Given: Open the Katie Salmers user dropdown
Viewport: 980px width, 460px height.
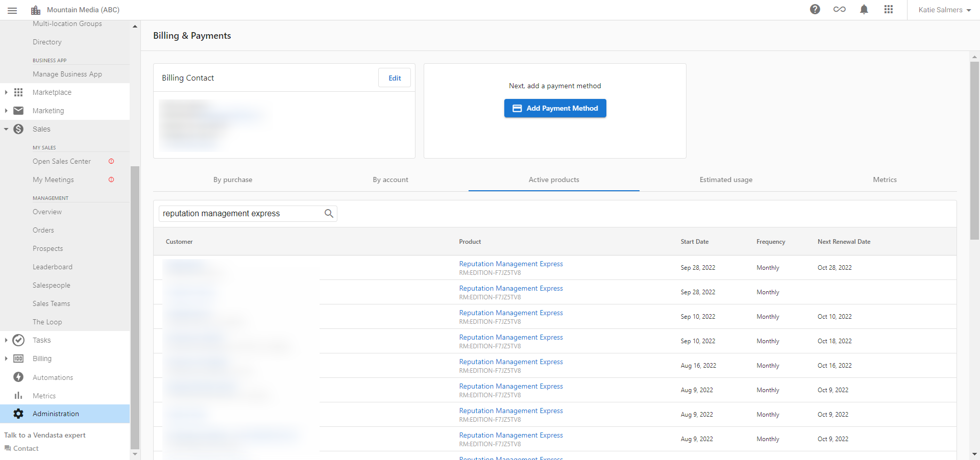Looking at the screenshot, I should [944, 10].
